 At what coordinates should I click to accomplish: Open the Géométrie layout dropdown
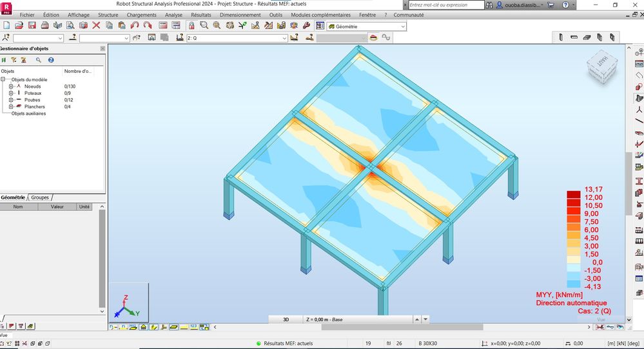tap(367, 26)
